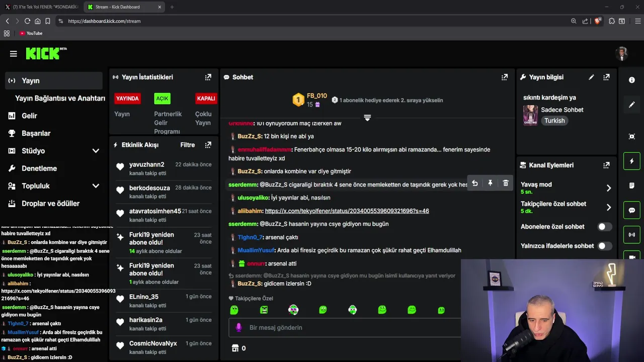Enable the Abonelere özel sohbet switch
Viewport: 644px width, 362px height.
[x=604, y=227]
